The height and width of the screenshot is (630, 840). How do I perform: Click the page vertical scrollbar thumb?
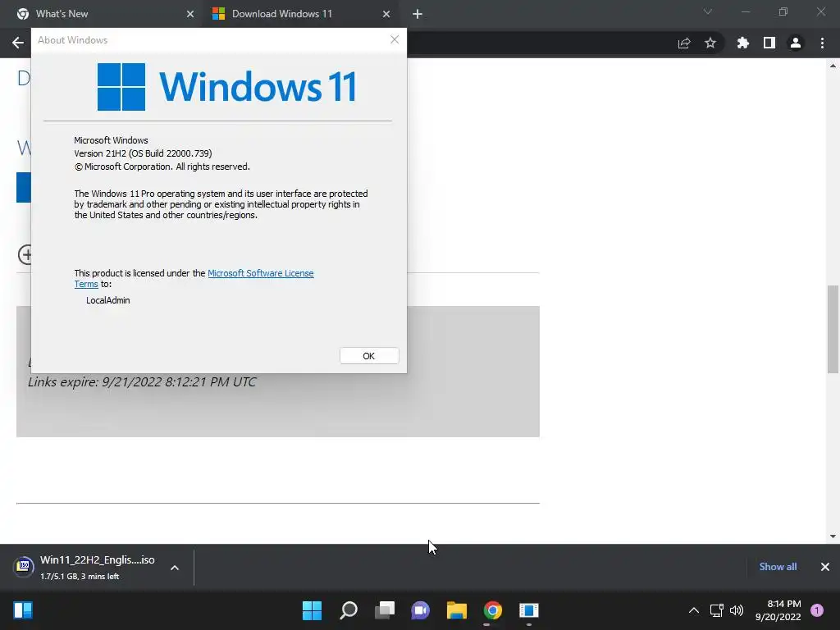point(833,329)
